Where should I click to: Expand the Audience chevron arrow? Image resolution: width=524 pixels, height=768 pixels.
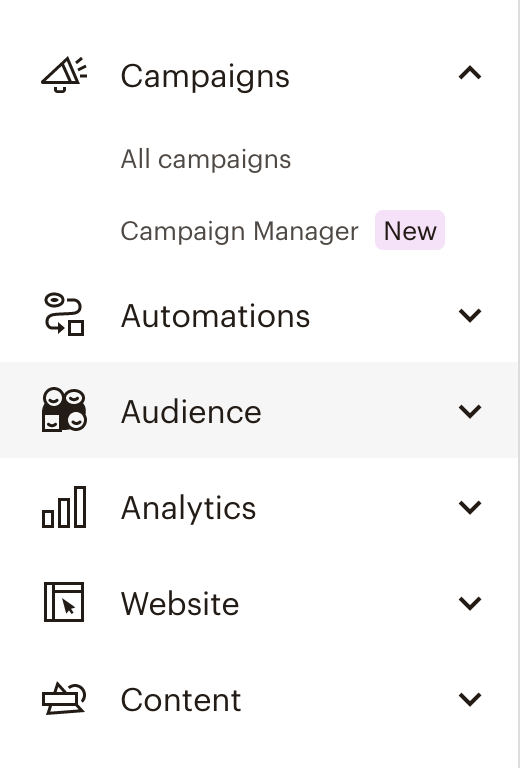tap(470, 411)
